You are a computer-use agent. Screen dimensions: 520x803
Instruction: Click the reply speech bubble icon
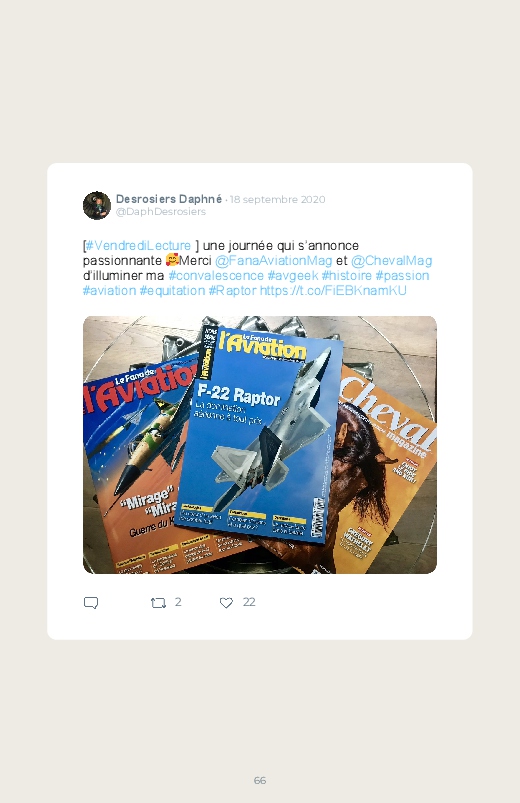pyautogui.click(x=91, y=603)
